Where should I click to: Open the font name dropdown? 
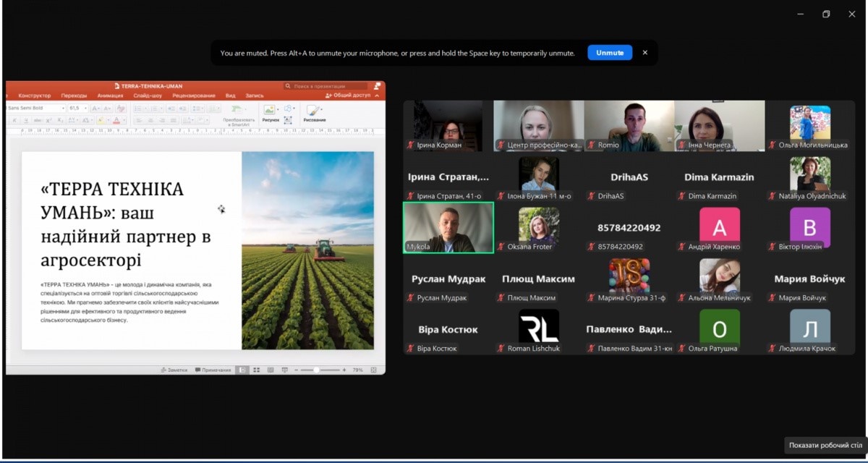tap(64, 109)
